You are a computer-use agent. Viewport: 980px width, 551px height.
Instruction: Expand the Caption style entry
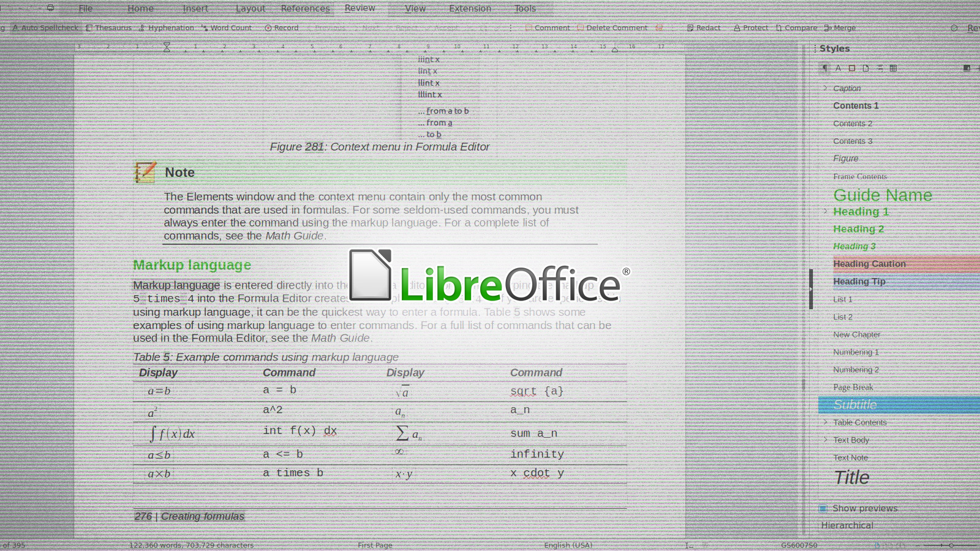pos(825,88)
